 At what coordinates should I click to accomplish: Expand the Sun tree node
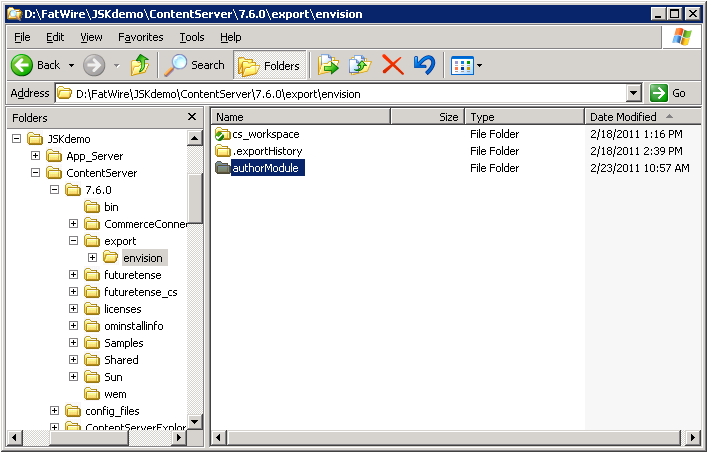point(73,377)
